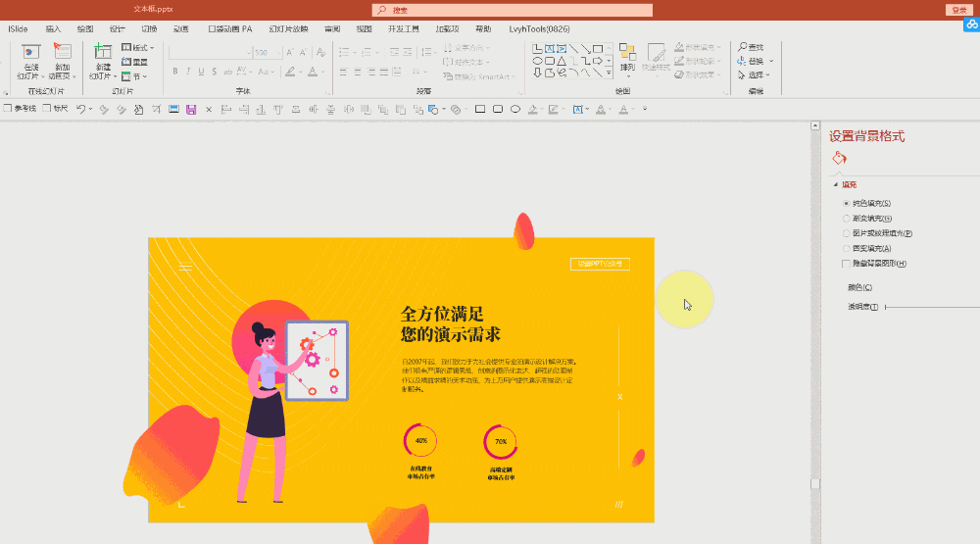Image resolution: width=980 pixels, height=544 pixels.
Task: Click the Arrange icon
Action: 627,53
